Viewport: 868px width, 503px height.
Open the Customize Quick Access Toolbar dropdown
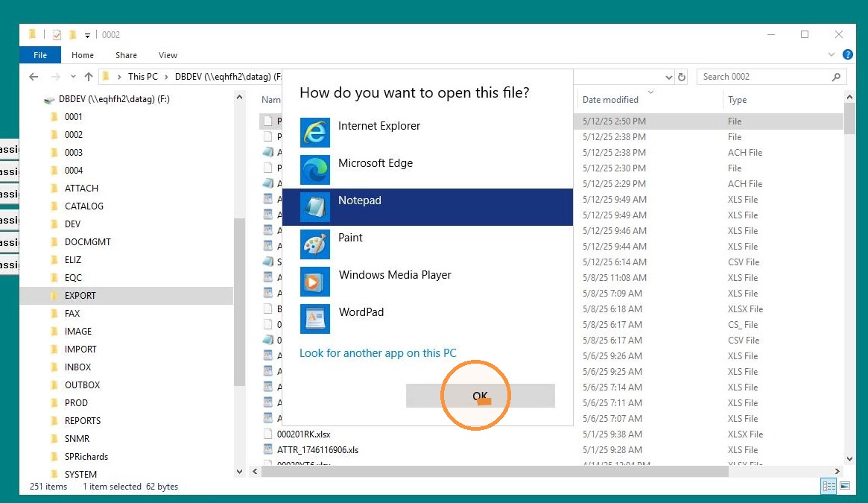87,36
